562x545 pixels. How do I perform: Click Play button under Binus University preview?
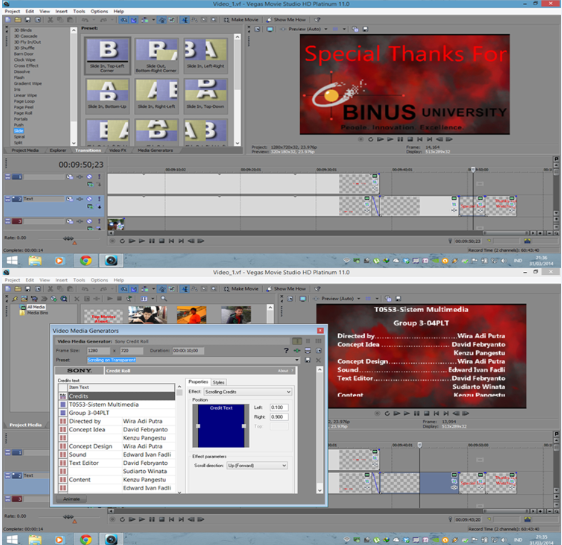pyautogui.click(x=390, y=139)
